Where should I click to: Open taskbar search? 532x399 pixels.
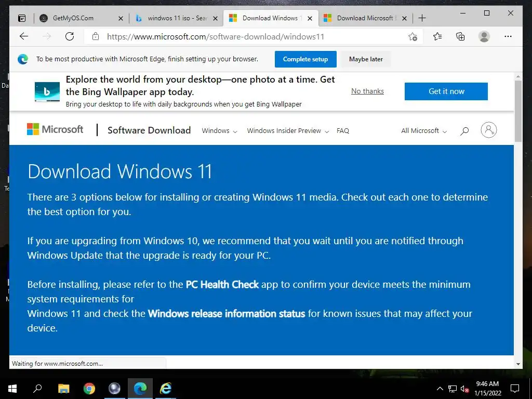37,389
